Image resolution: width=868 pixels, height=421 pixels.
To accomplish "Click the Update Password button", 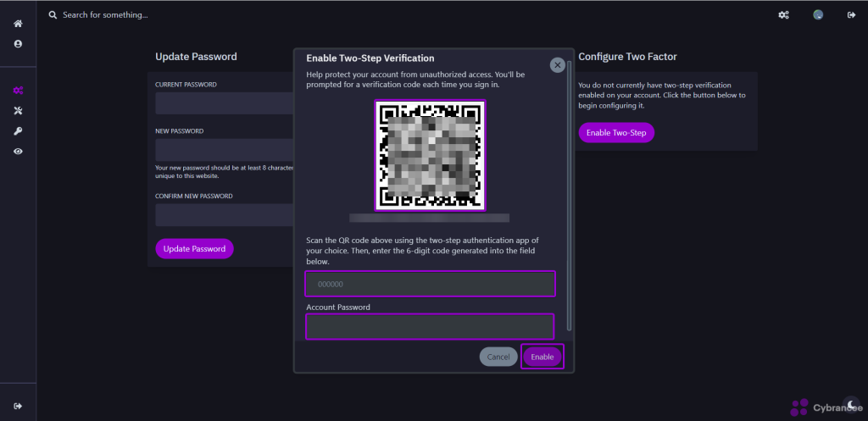I will click(194, 249).
